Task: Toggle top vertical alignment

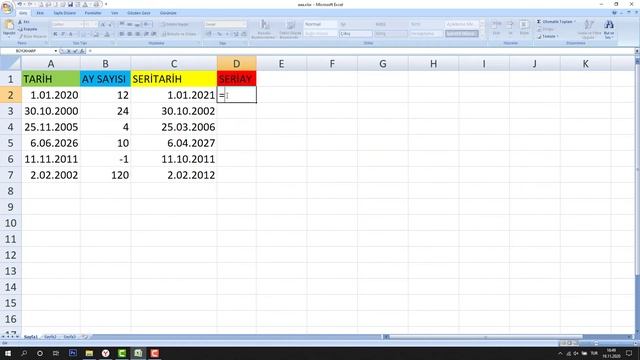Action: (x=122, y=24)
